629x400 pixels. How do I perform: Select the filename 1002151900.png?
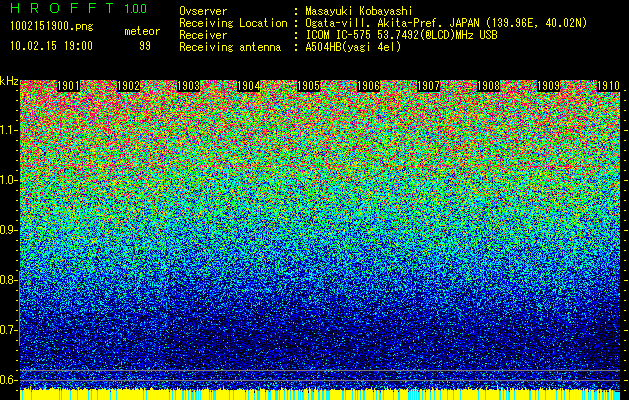[52, 27]
